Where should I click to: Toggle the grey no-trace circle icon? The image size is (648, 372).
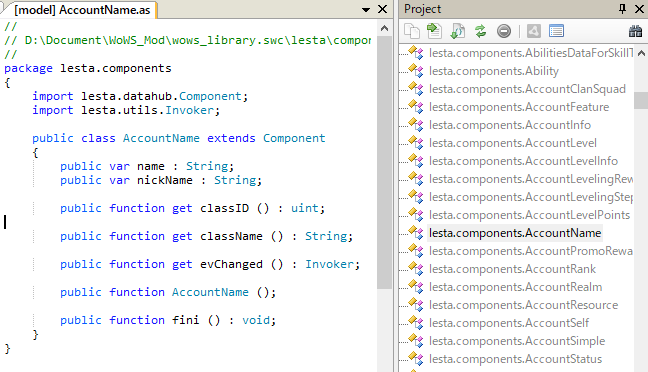point(504,31)
